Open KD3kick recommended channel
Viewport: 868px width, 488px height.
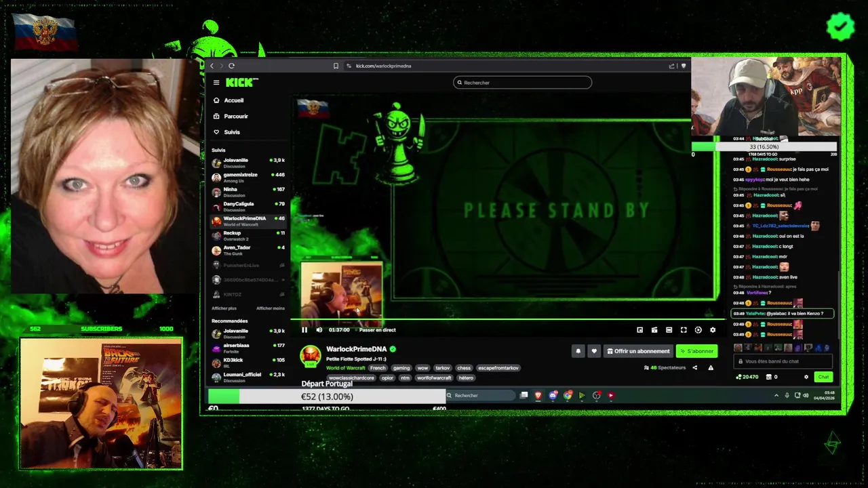pos(248,363)
